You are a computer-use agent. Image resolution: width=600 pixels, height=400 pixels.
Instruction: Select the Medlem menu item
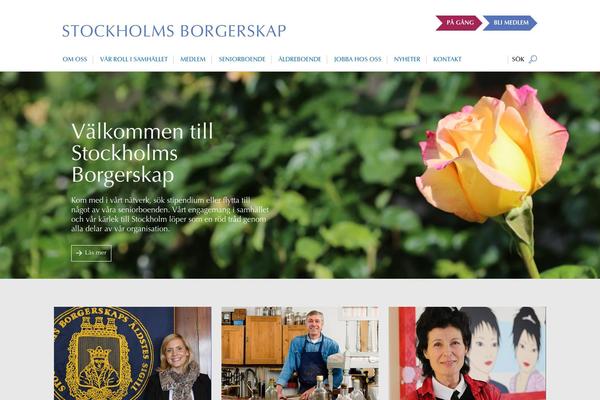pyautogui.click(x=193, y=59)
